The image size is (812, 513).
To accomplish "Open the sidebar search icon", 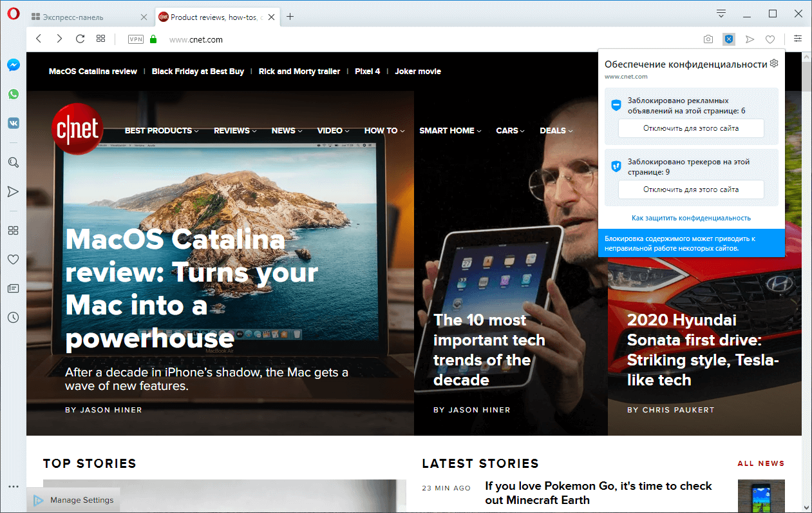I will pyautogui.click(x=13, y=162).
